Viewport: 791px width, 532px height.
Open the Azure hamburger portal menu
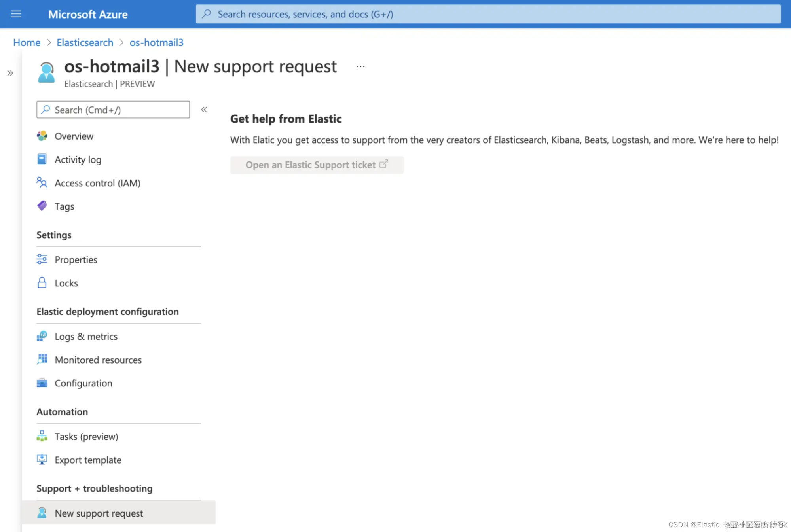[x=16, y=14]
